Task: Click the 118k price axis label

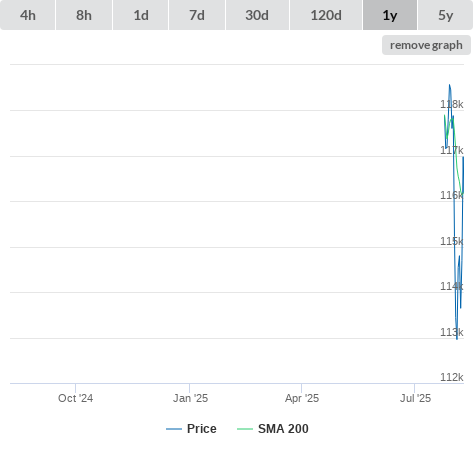Action: [452, 104]
